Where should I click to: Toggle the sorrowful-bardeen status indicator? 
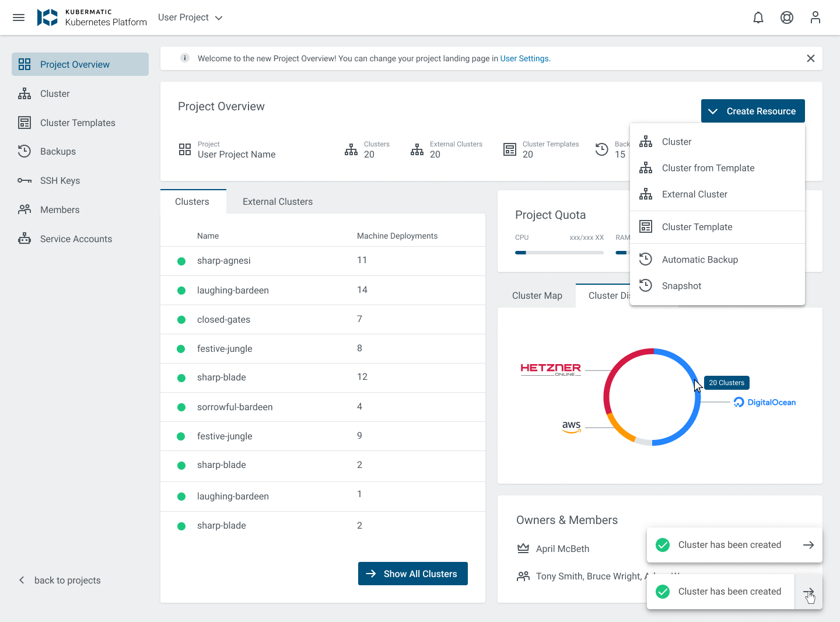click(x=181, y=407)
